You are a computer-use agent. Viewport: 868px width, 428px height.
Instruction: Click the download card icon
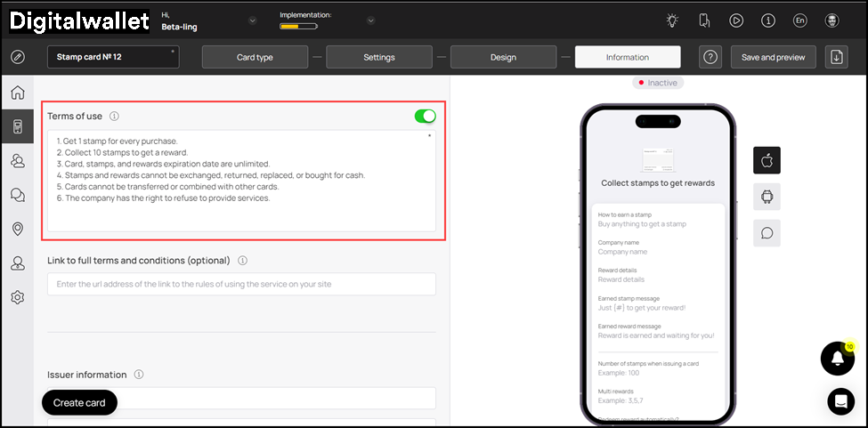[835, 57]
